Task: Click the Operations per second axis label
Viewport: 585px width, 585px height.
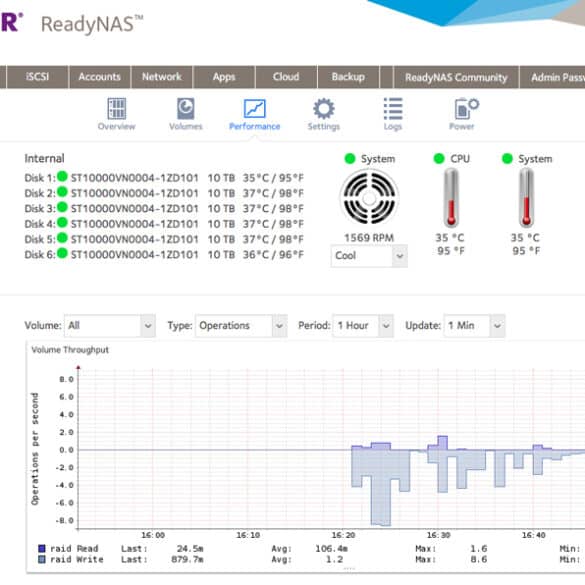Action: click(x=35, y=449)
